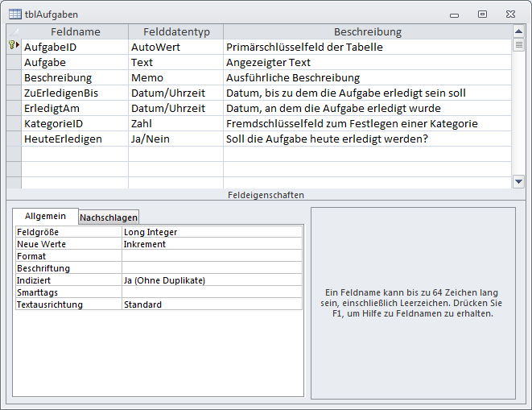532x410 pixels.
Task: Click the scrollbar down arrow in field grid
Action: [519, 182]
